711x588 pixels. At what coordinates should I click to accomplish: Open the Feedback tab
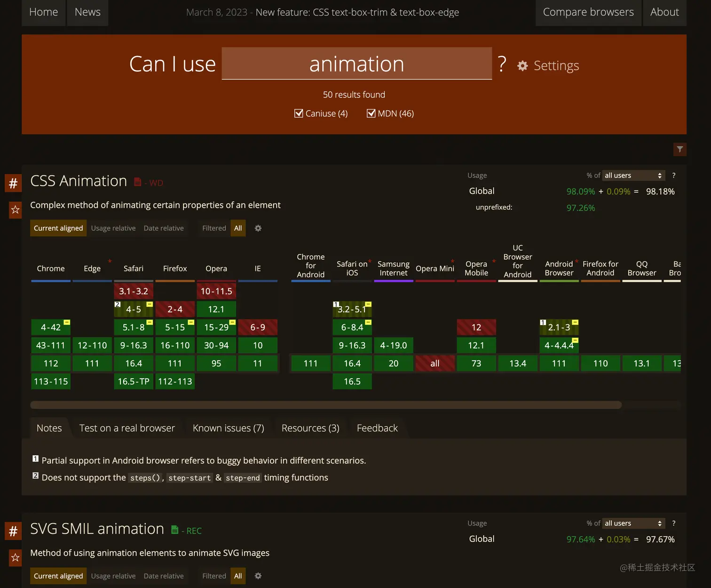tap(377, 428)
